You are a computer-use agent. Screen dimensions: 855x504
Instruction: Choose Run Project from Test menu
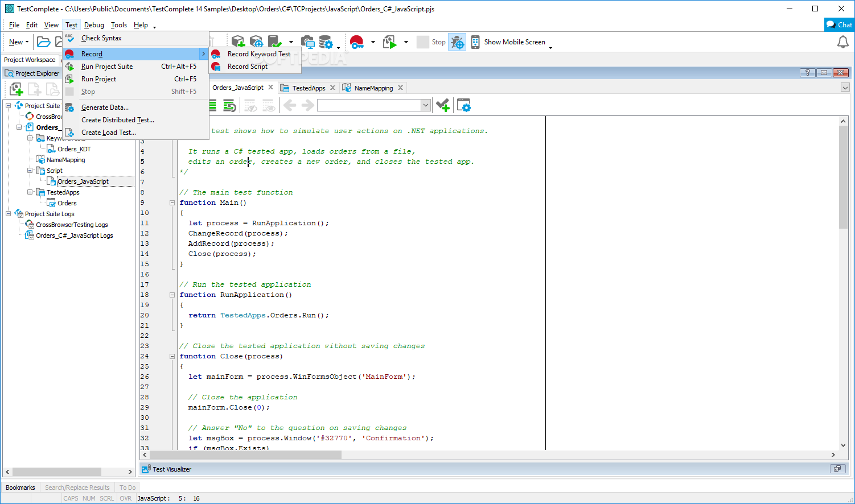pos(135,79)
